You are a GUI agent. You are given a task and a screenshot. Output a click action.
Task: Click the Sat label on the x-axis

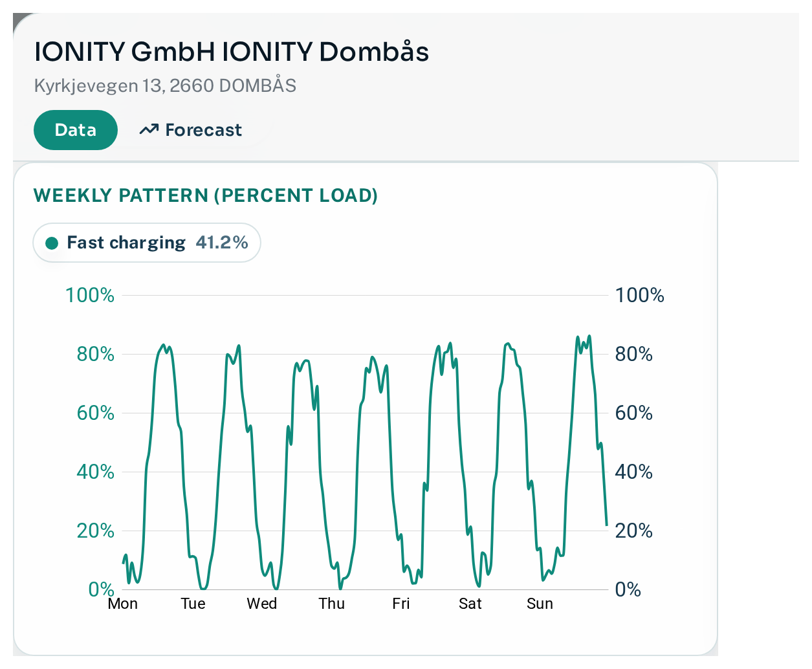coord(470,604)
